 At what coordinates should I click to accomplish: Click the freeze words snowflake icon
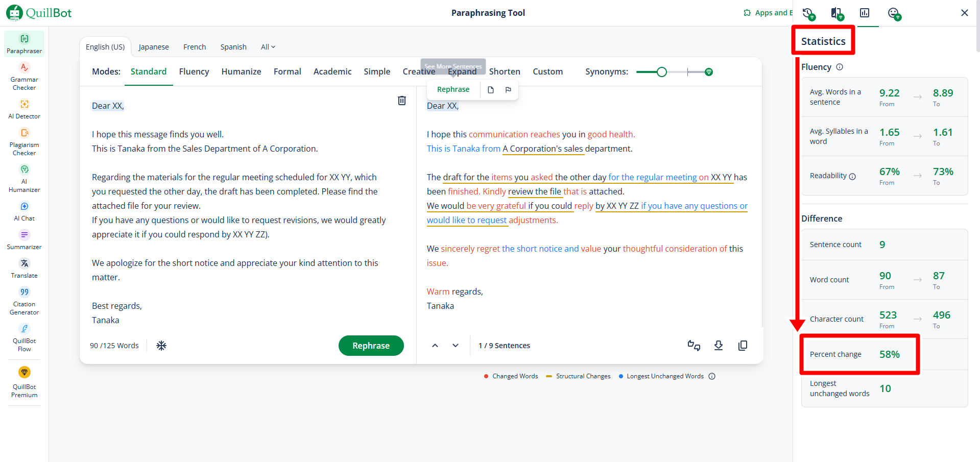[x=161, y=346]
